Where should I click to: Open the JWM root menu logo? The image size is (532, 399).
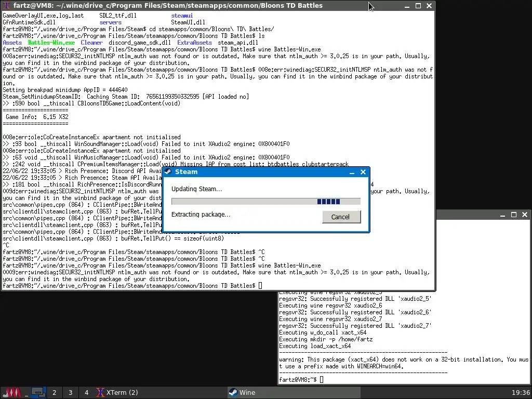click(x=12, y=393)
